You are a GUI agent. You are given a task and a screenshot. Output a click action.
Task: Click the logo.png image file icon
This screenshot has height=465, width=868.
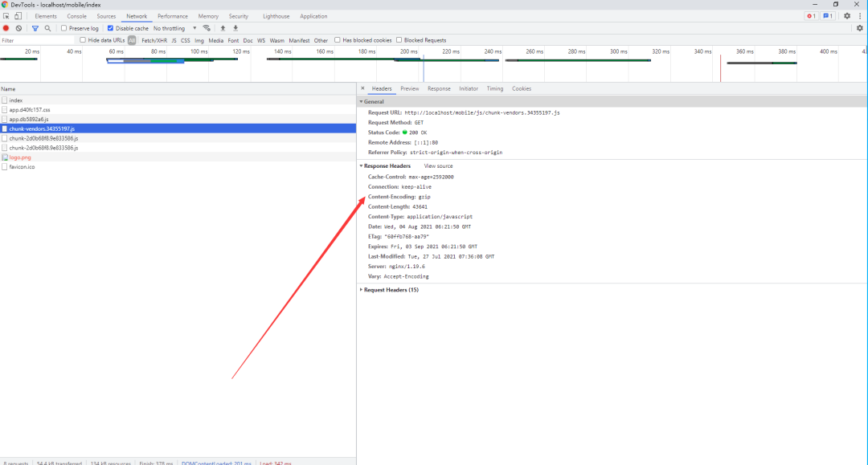[x=5, y=157]
